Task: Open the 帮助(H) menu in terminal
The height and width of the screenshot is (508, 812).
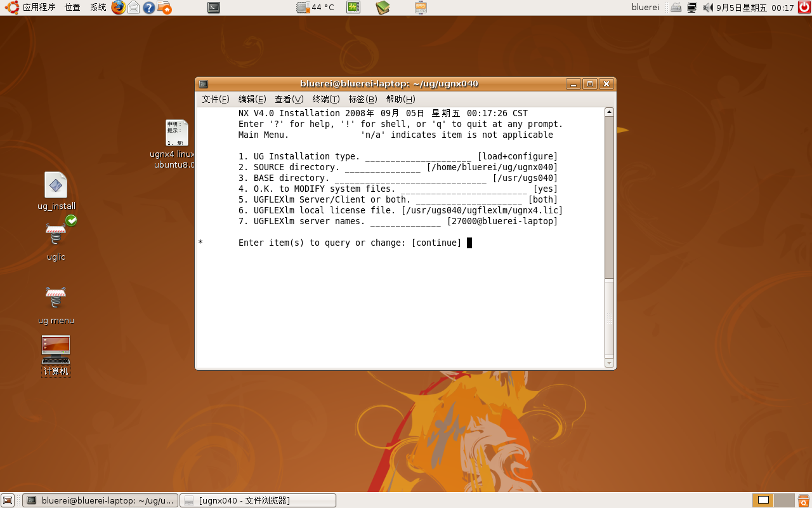Action: 400,99
